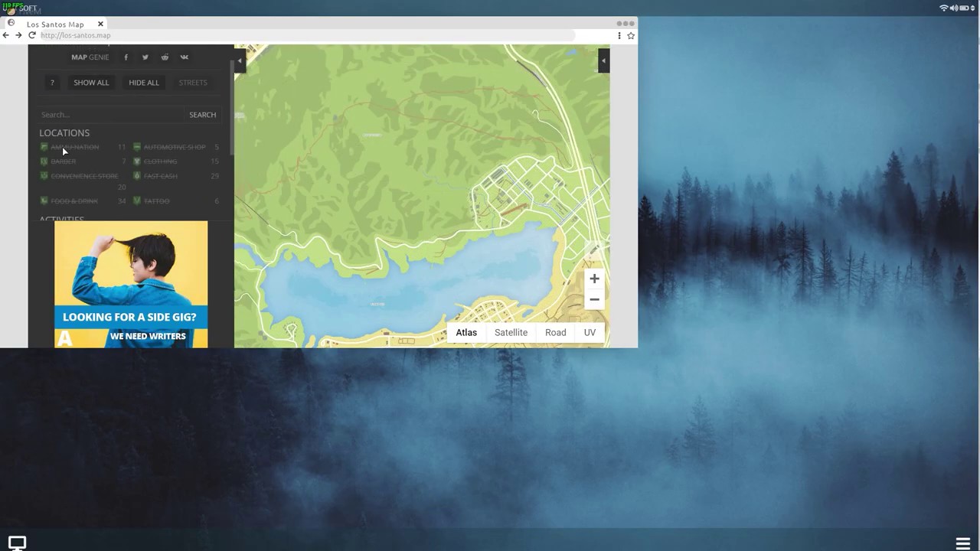Open the browser three-dot menu
Screen dimensions: 980x551
(x=619, y=35)
